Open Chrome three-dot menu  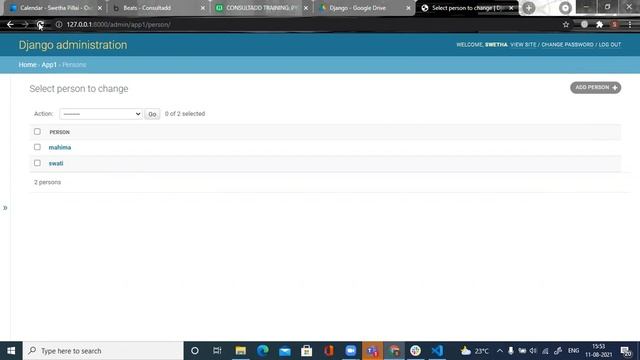point(630,24)
